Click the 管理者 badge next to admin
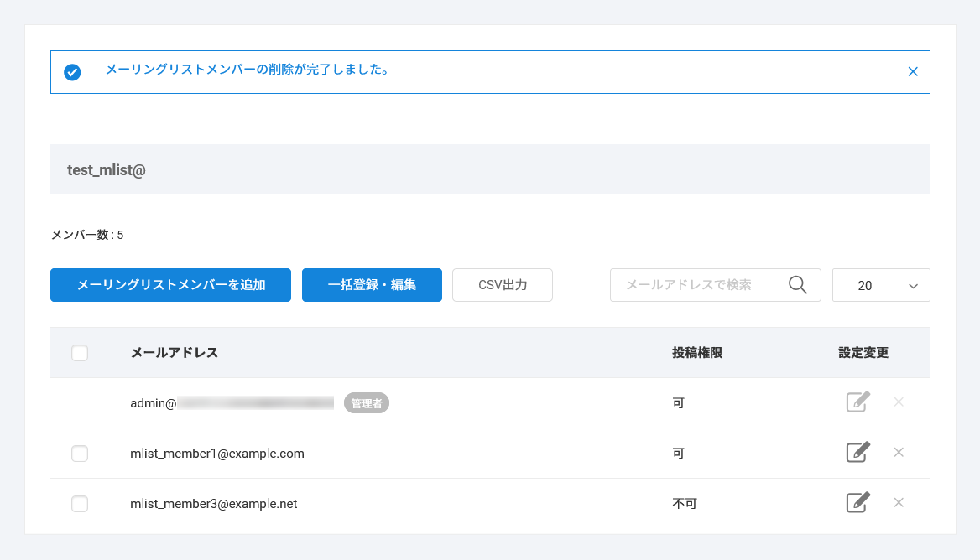This screenshot has height=560, width=980. 367,403
